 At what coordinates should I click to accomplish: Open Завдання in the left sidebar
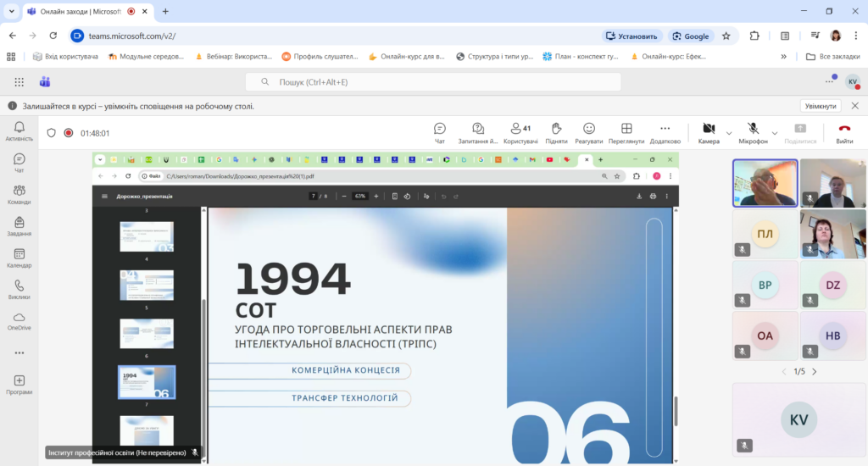tap(19, 225)
